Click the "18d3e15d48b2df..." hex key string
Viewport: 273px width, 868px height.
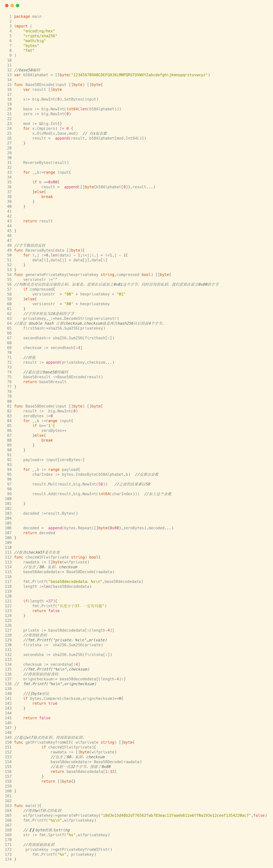176,815
